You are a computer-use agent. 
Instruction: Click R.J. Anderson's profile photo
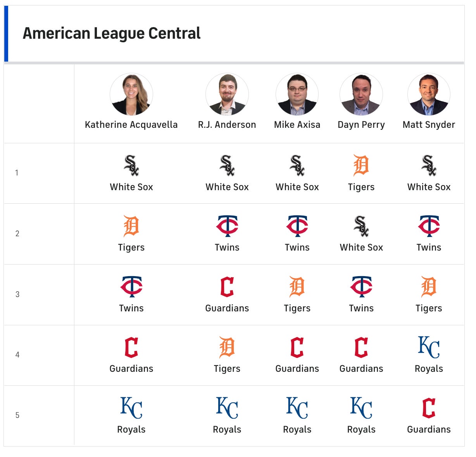coord(227,94)
